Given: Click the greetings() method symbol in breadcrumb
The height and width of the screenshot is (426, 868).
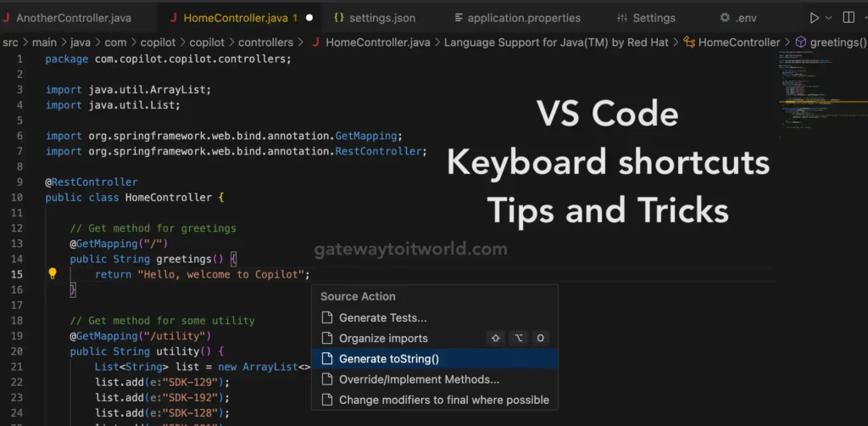Looking at the screenshot, I should (x=831, y=42).
